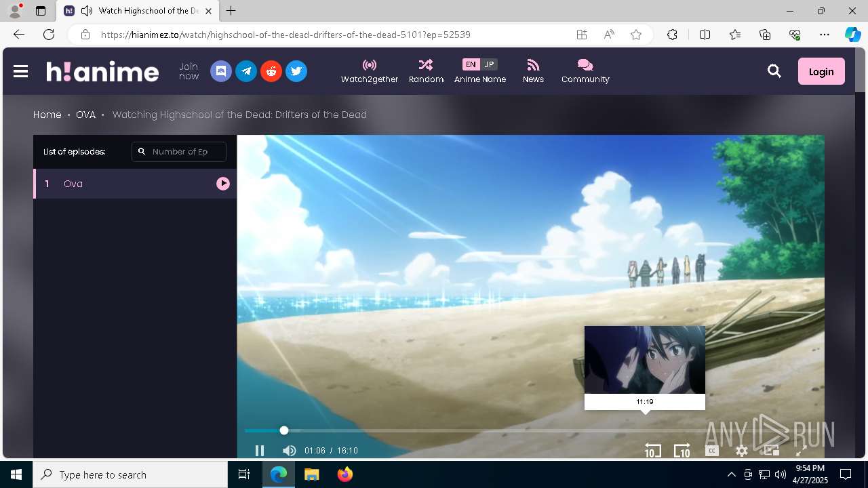868x488 pixels.
Task: Open browser Collections
Action: pos(765,35)
